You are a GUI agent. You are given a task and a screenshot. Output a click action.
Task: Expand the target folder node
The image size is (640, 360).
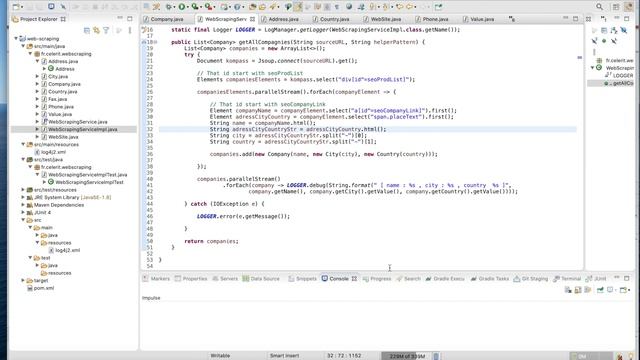coord(23,280)
